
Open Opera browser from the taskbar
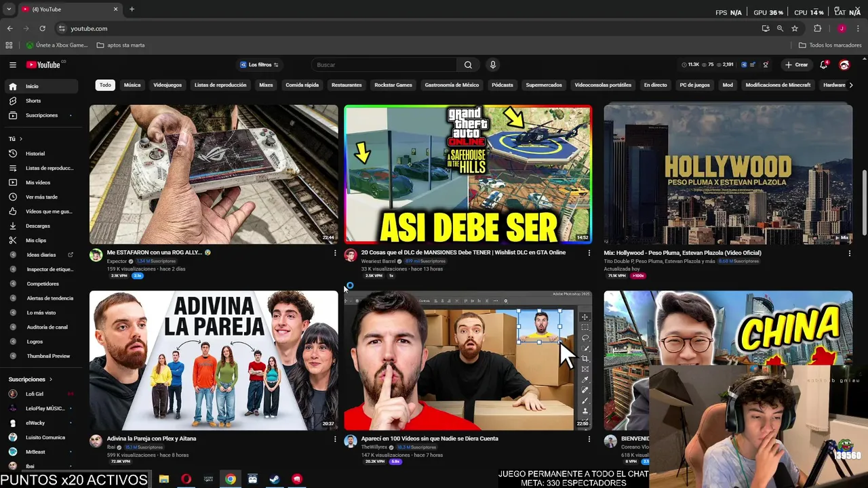coord(186,479)
